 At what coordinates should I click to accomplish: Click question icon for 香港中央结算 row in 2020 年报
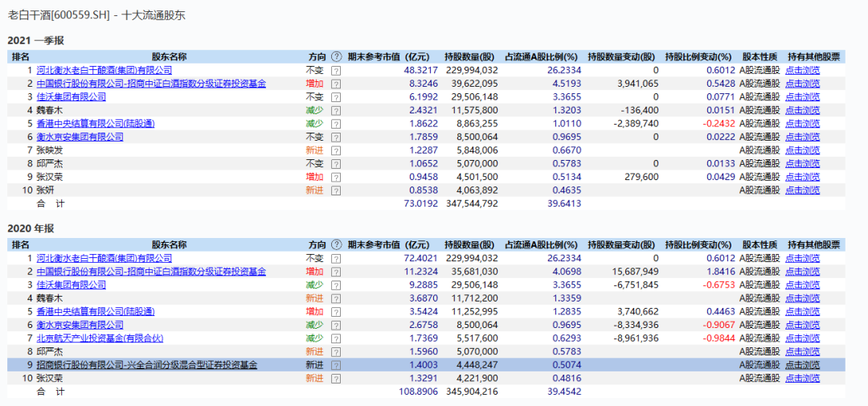(x=336, y=312)
